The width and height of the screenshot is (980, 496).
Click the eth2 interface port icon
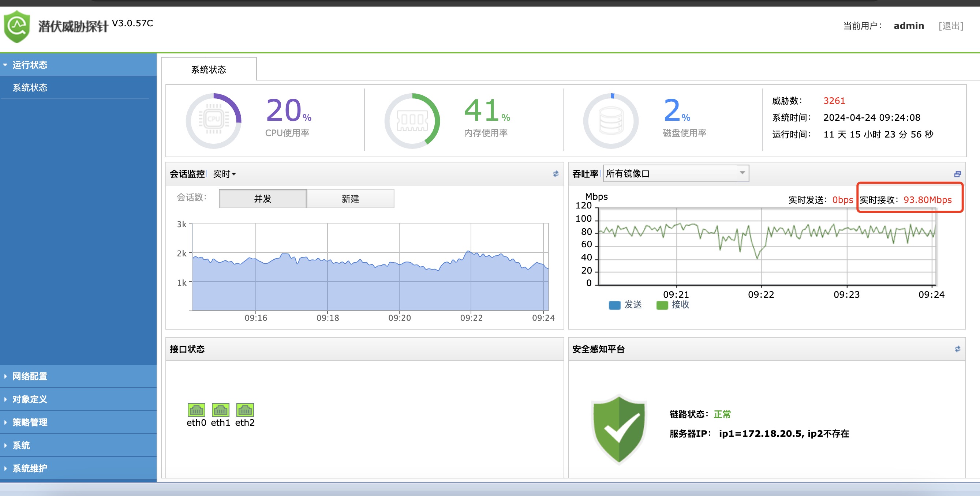click(x=245, y=410)
